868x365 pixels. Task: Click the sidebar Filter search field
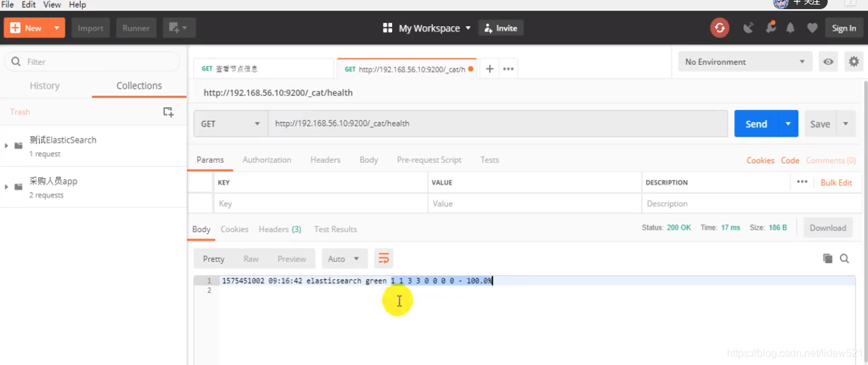[x=92, y=62]
